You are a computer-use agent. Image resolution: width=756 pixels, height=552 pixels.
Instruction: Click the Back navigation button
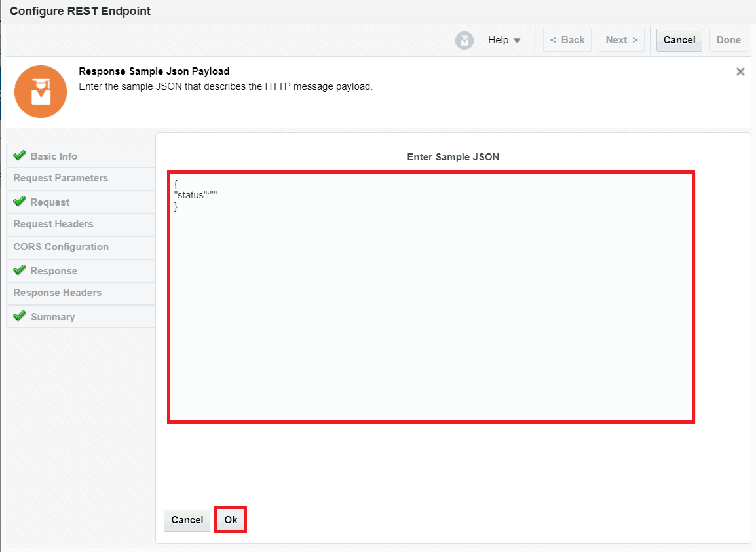coord(567,40)
